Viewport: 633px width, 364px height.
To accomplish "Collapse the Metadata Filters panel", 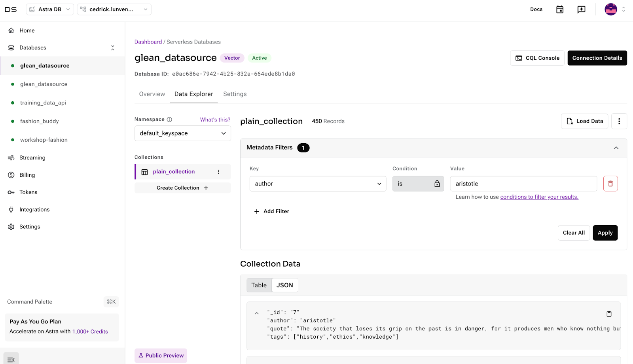I will 616,148.
